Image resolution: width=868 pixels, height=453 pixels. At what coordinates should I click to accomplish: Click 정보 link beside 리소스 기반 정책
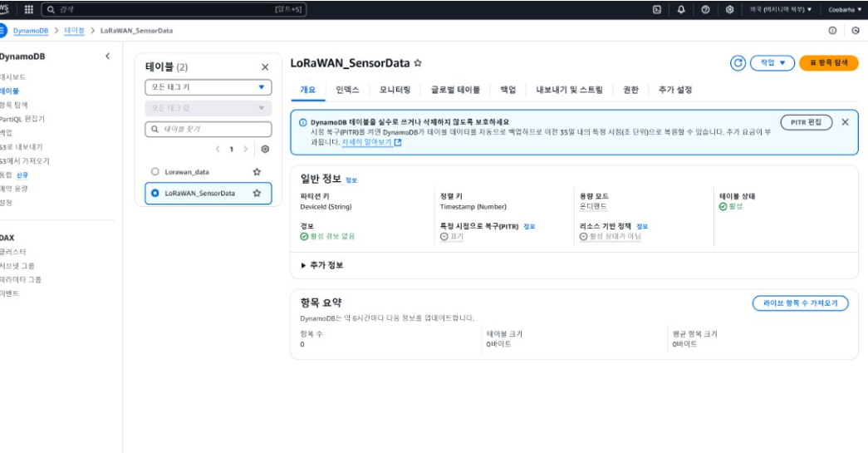click(642, 226)
